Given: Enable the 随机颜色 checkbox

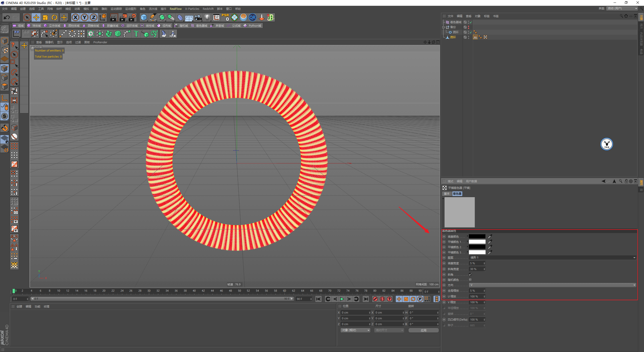Looking at the screenshot, I should (470, 280).
